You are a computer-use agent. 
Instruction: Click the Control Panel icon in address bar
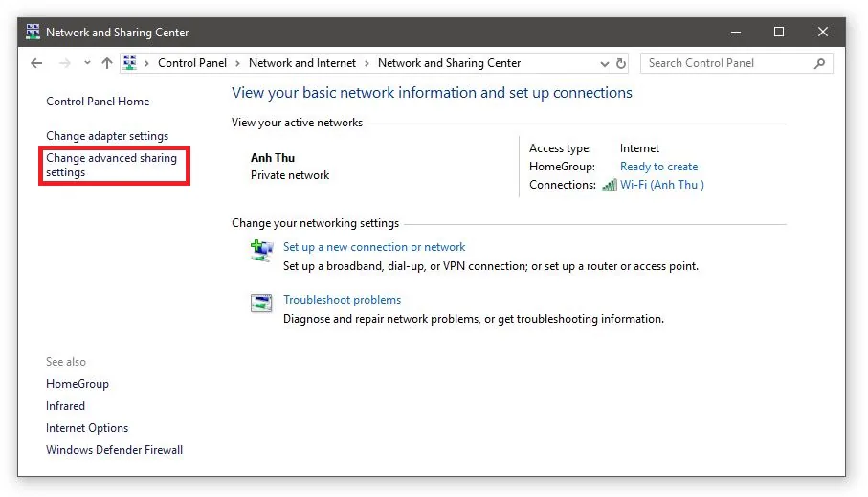click(x=129, y=62)
